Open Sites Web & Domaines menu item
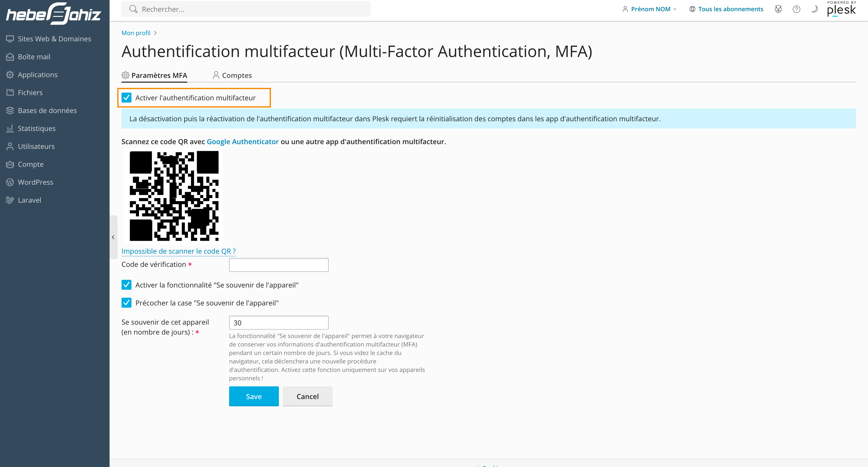This screenshot has width=868, height=467. pos(55,39)
